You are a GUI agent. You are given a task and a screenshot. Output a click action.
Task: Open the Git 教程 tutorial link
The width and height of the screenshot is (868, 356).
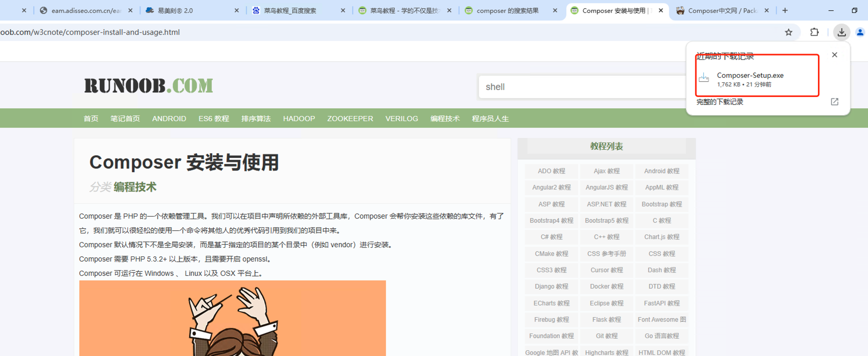pos(607,336)
